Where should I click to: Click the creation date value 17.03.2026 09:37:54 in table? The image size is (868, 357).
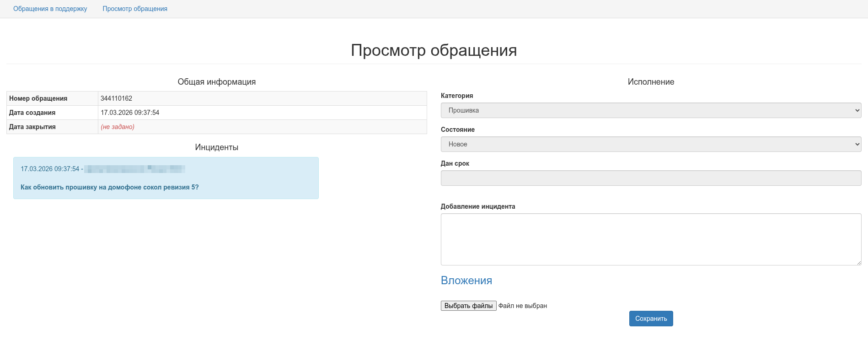click(130, 113)
